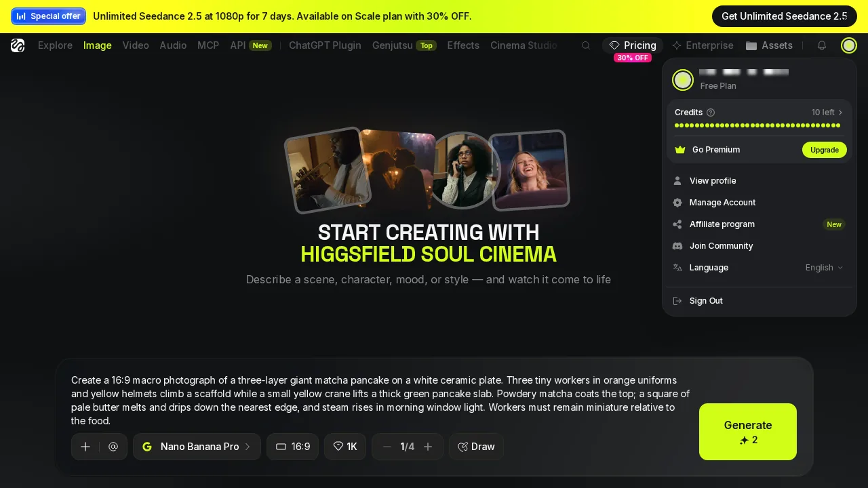Click the @ mention icon

point(113,447)
